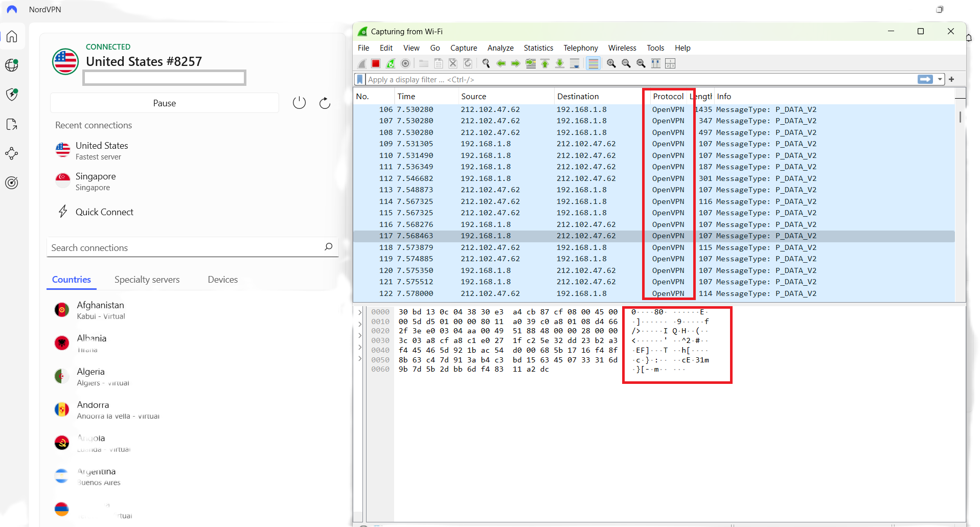Go forward in packet history
This screenshot has width=980, height=527.
[516, 63]
